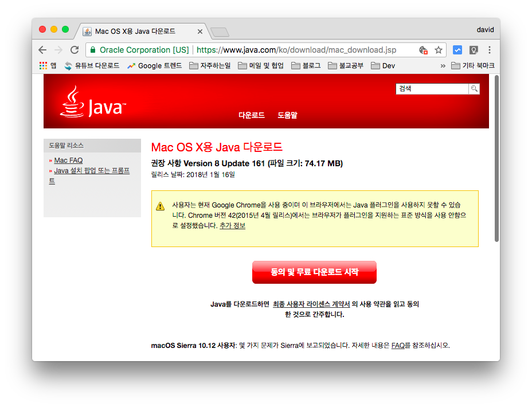The image size is (532, 407).
Task: Open the 추가 정보 link in the warning box
Action: point(232,225)
